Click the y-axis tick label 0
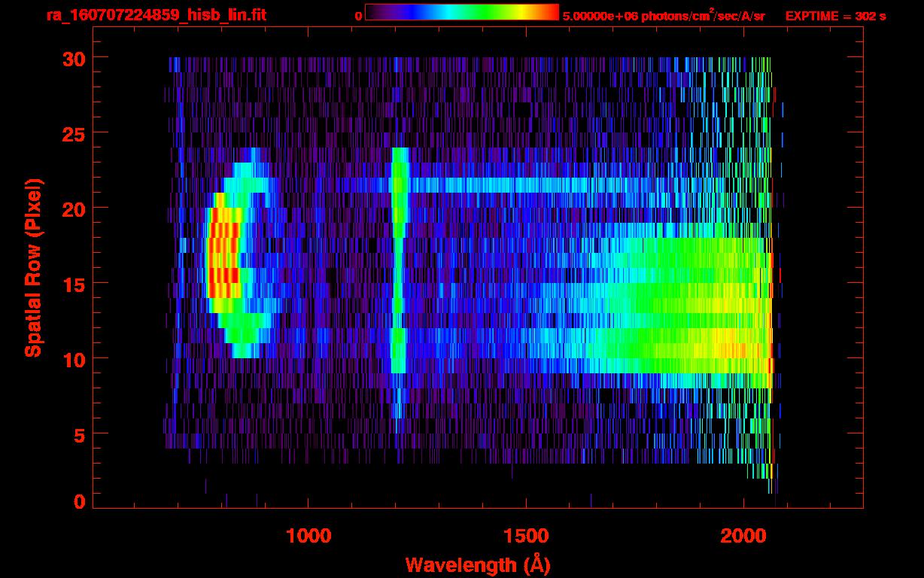The width and height of the screenshot is (924, 578). pos(79,501)
